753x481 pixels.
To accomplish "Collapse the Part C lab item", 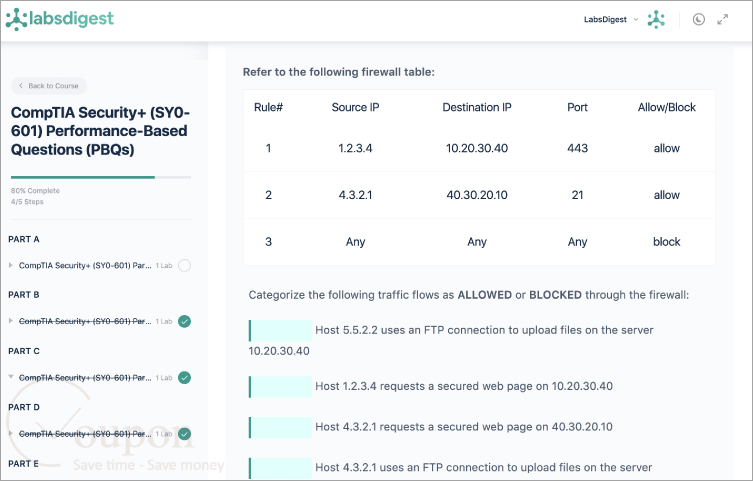I will click(11, 377).
